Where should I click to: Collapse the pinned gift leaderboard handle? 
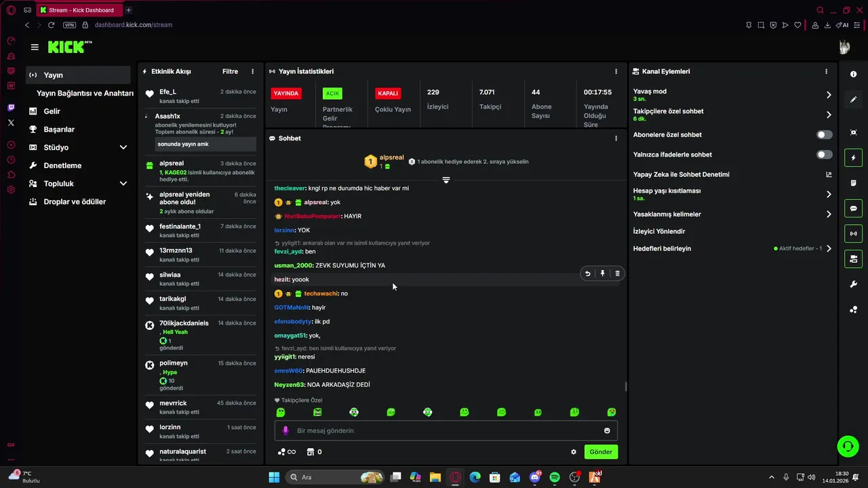point(446,180)
